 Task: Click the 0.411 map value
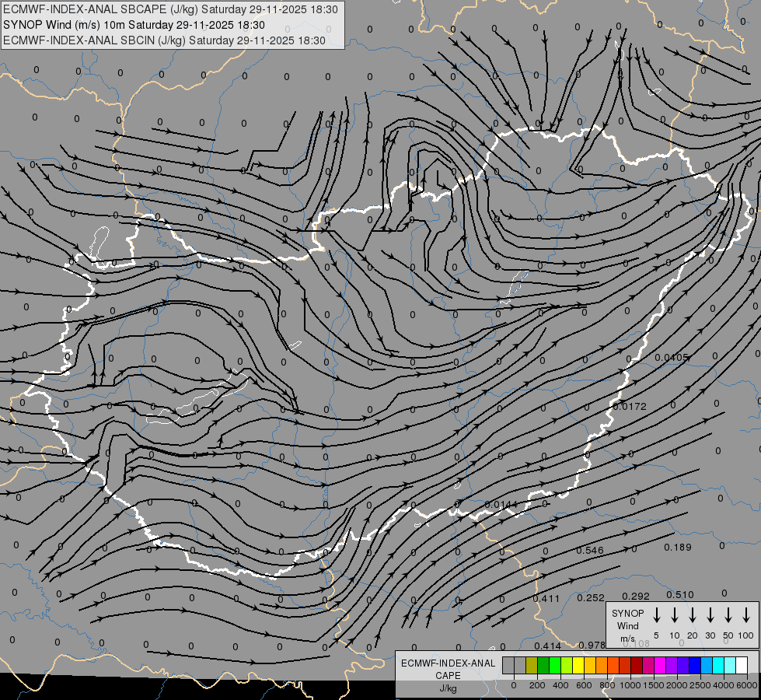546,598
